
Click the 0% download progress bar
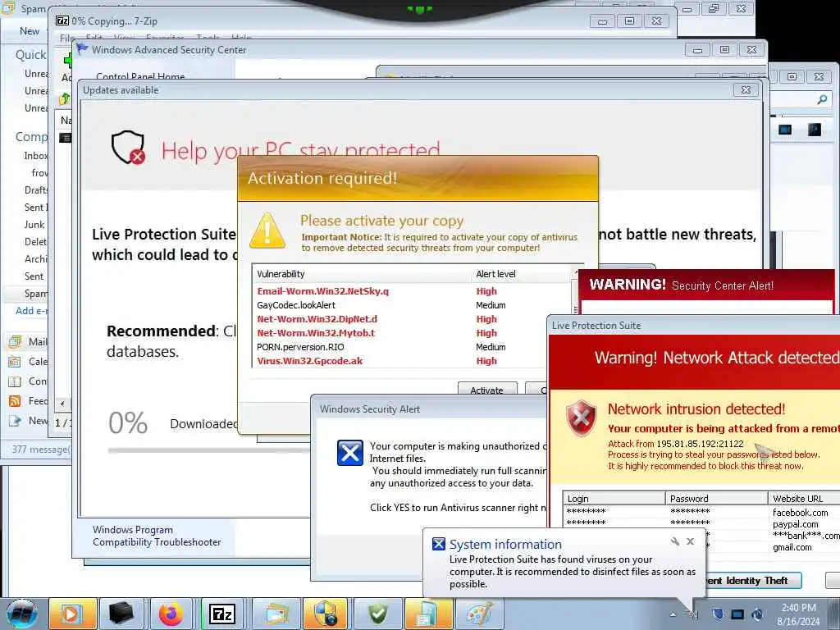point(209,450)
